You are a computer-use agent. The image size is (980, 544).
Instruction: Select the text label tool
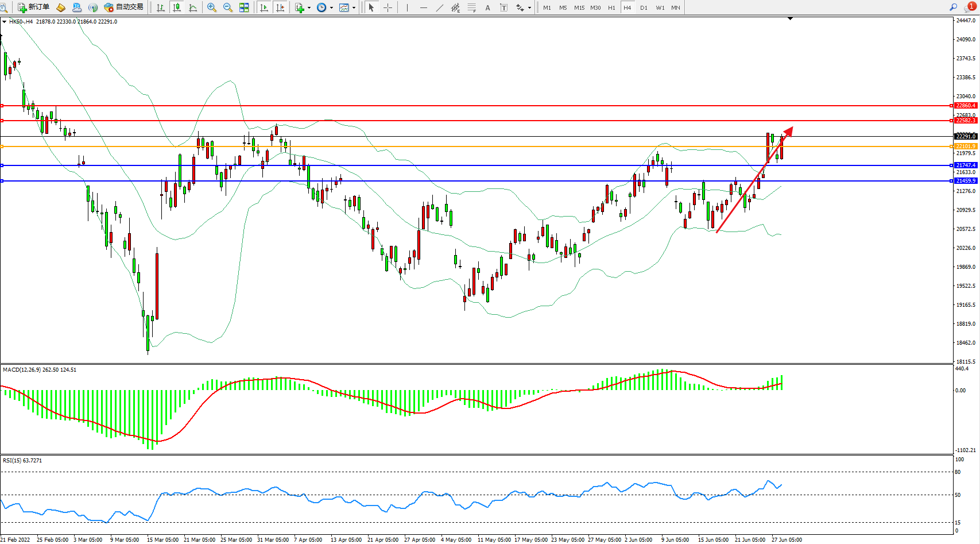click(x=503, y=7)
